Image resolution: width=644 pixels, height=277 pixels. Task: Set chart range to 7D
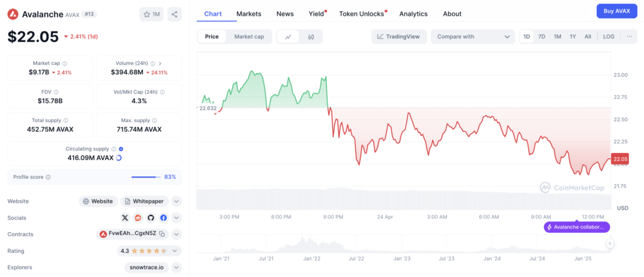(541, 37)
